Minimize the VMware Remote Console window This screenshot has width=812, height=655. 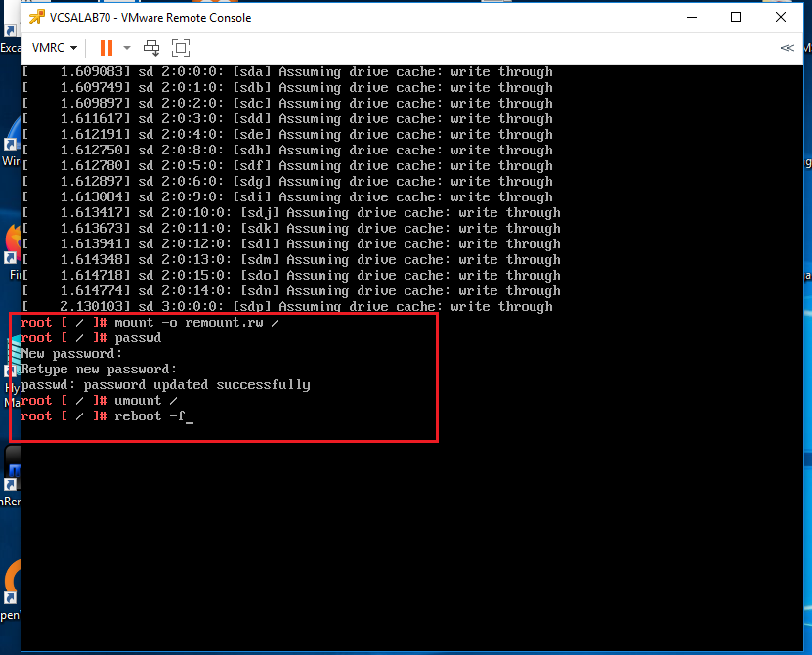click(x=691, y=17)
